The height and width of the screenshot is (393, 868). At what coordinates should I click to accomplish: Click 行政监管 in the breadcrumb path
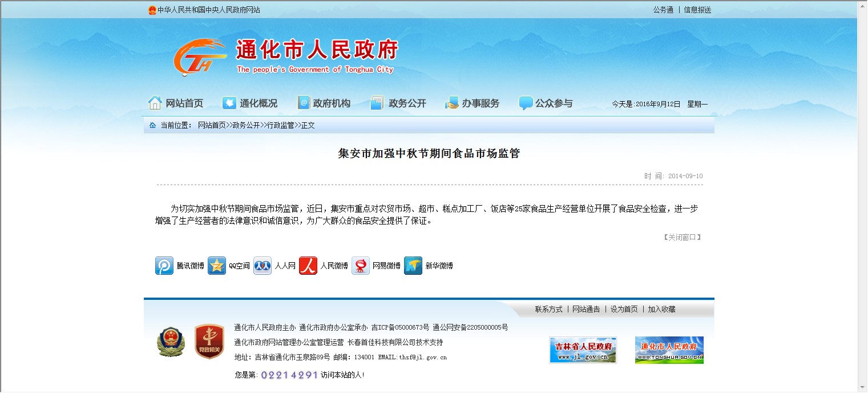281,125
